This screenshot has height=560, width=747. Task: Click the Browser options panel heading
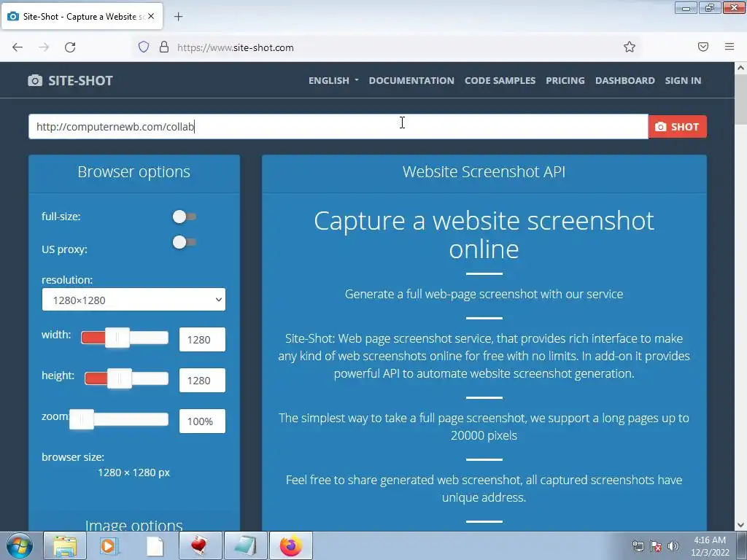click(134, 171)
